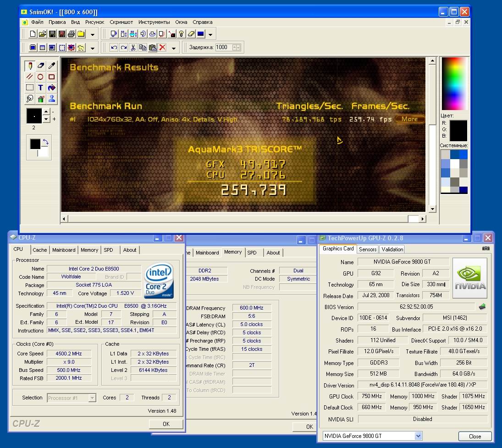Click the black foreground color swatch
This screenshot has height=448, width=502.
tap(35, 144)
